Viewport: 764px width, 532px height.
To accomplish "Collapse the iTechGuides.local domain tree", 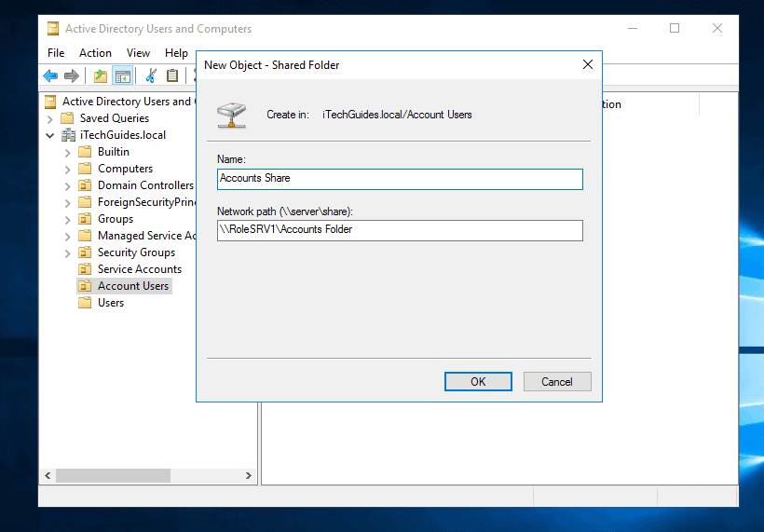I will 49,135.
